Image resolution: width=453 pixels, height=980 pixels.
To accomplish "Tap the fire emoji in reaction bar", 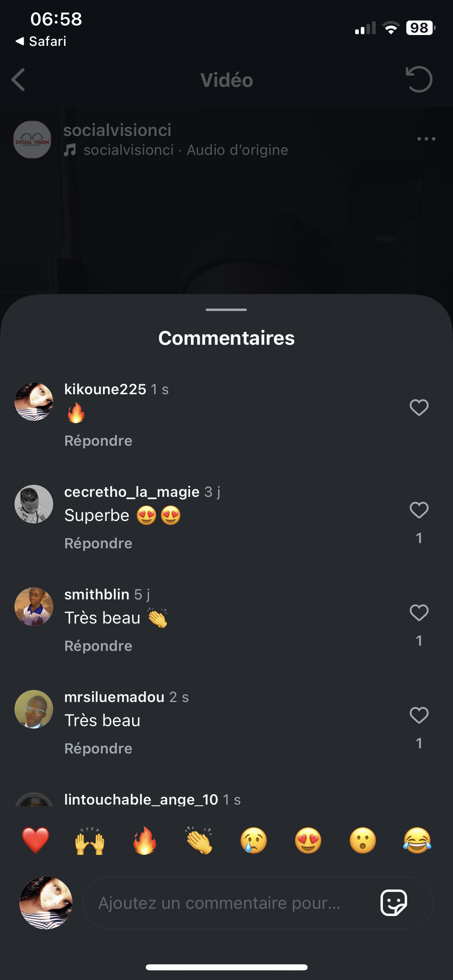I will click(145, 840).
